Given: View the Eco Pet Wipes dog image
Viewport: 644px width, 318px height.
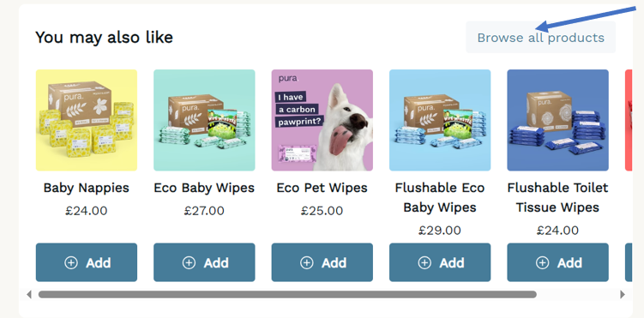Looking at the screenshot, I should tap(322, 120).
